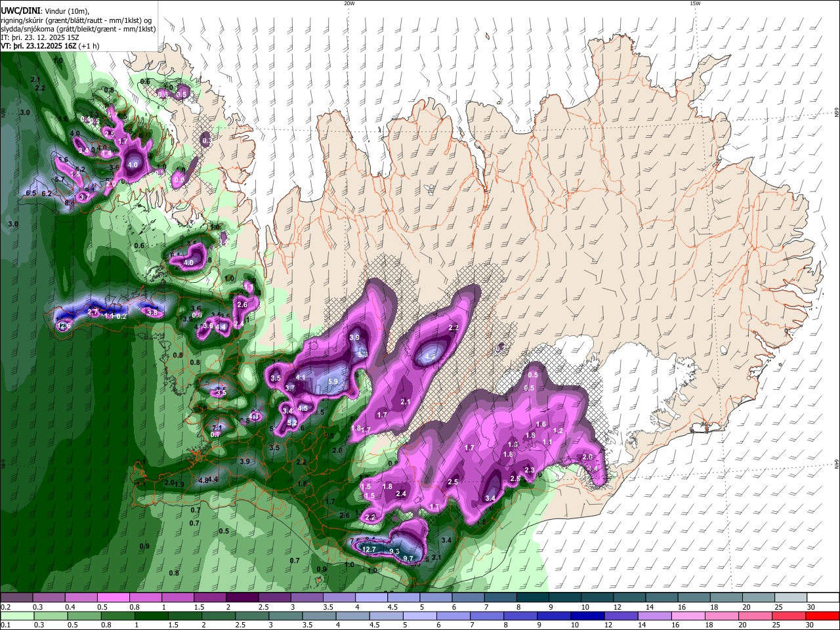The height and width of the screenshot is (630, 840).
Task: Click the 7.1 precipitation value on the map
Action: coord(218,428)
